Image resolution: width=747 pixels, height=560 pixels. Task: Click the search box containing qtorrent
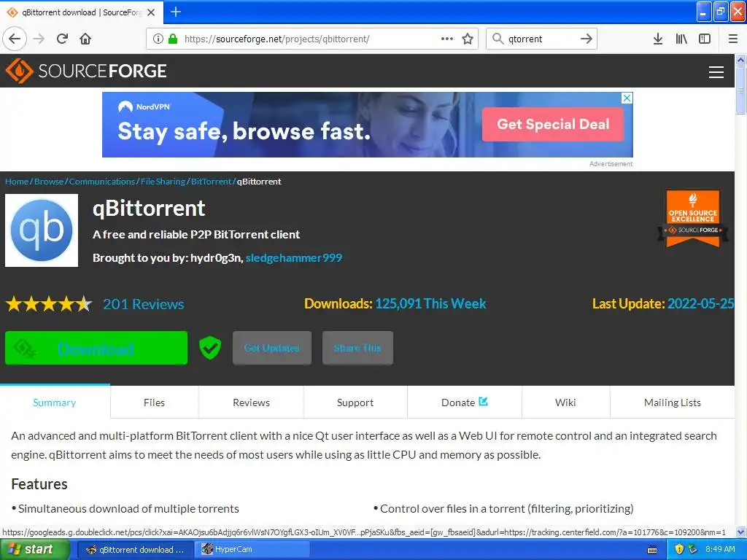coord(541,39)
